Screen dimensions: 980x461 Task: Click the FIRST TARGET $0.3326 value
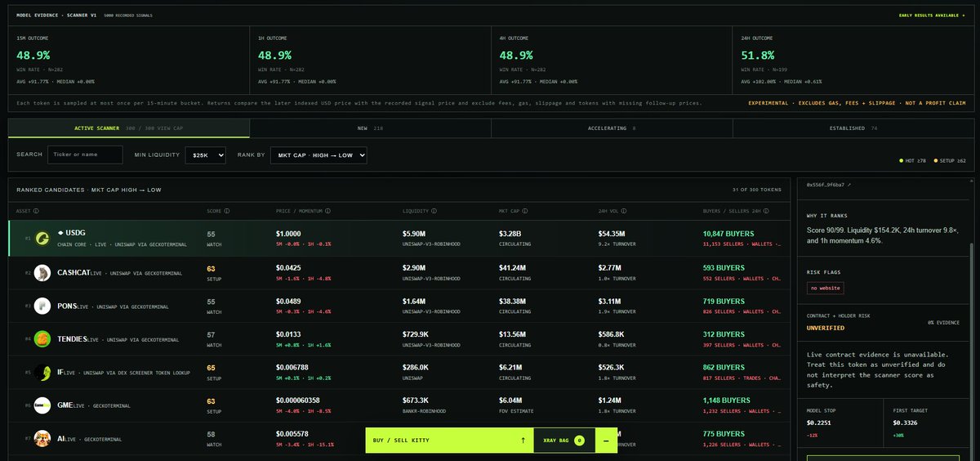(x=904, y=423)
